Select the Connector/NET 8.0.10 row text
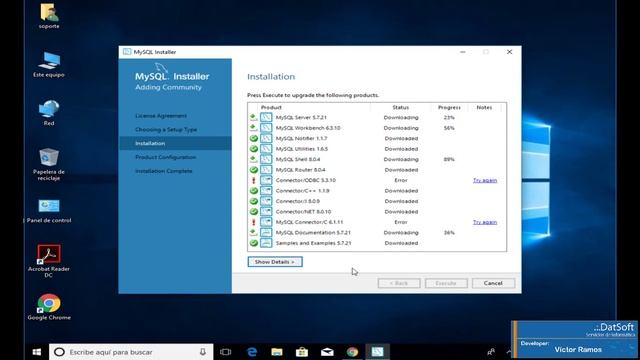 click(x=303, y=211)
